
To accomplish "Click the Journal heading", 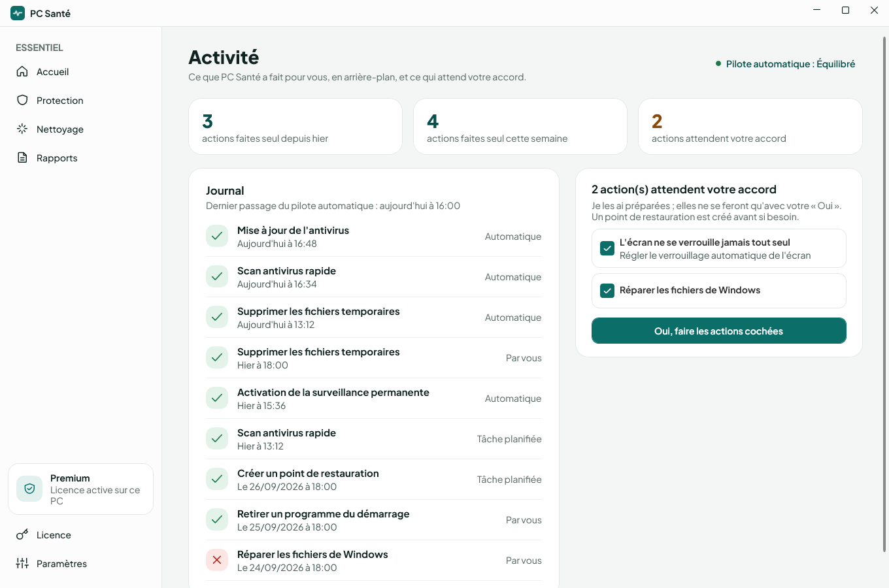I will [x=225, y=191].
